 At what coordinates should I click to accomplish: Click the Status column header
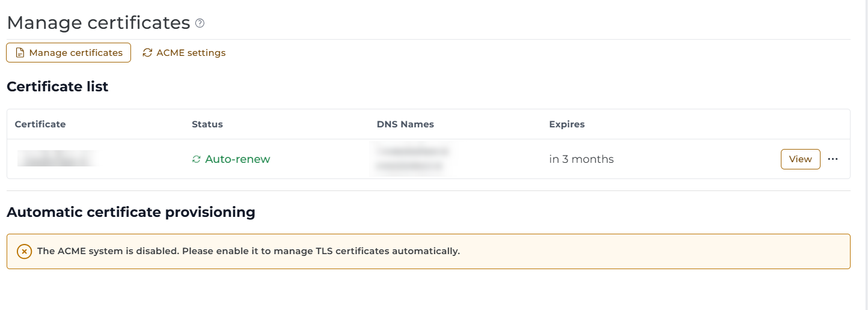pyautogui.click(x=207, y=124)
